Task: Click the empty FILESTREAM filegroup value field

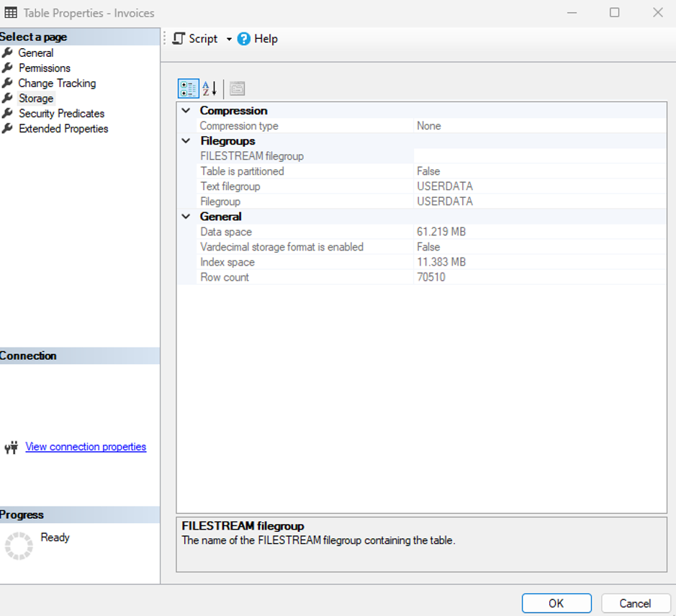Action: coord(540,156)
